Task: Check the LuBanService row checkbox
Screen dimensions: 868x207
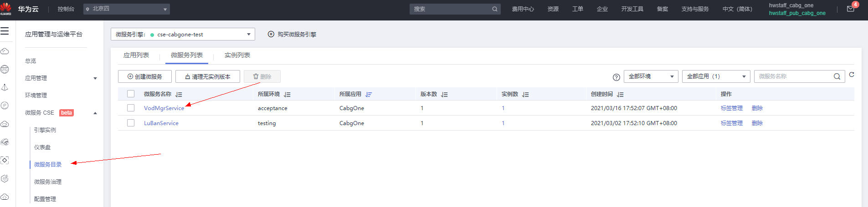Action: click(131, 123)
